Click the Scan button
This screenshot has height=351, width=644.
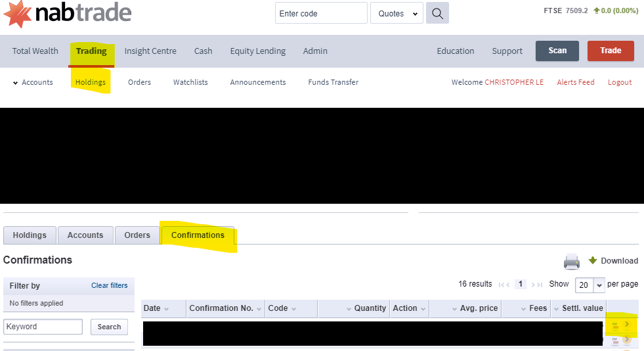tap(557, 51)
